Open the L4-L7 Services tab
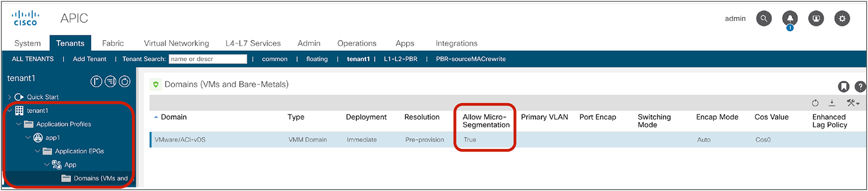 tap(253, 43)
